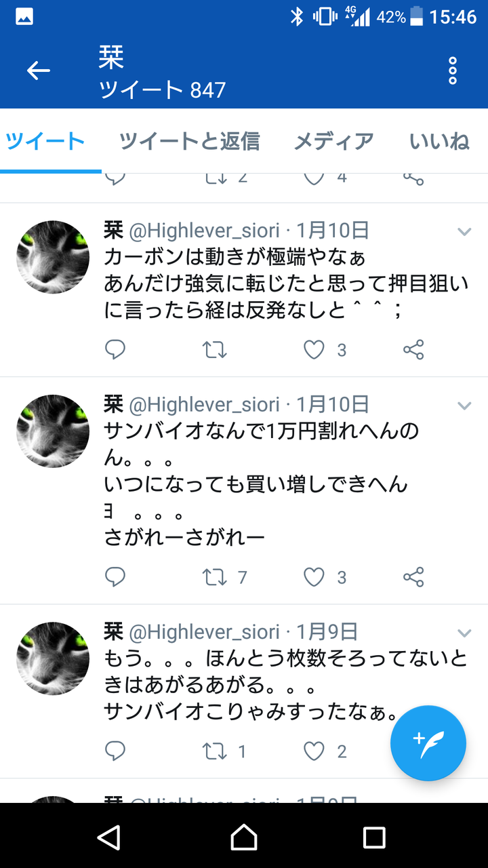This screenshot has height=868, width=488.
Task: Like the サンバイオなんで1万円 tweet
Action: pos(314,577)
